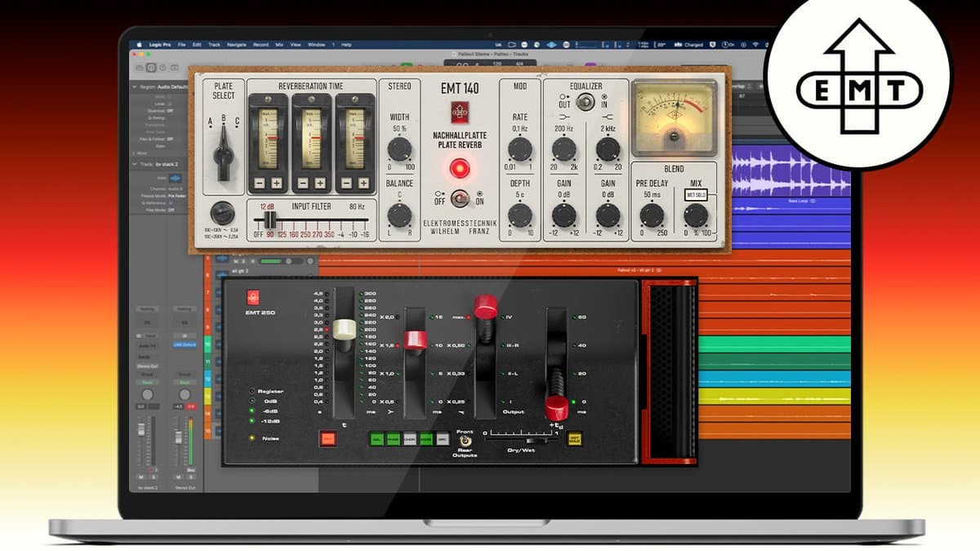980x551 pixels.
Task: Click the Apple menu icon
Action: coord(139,43)
